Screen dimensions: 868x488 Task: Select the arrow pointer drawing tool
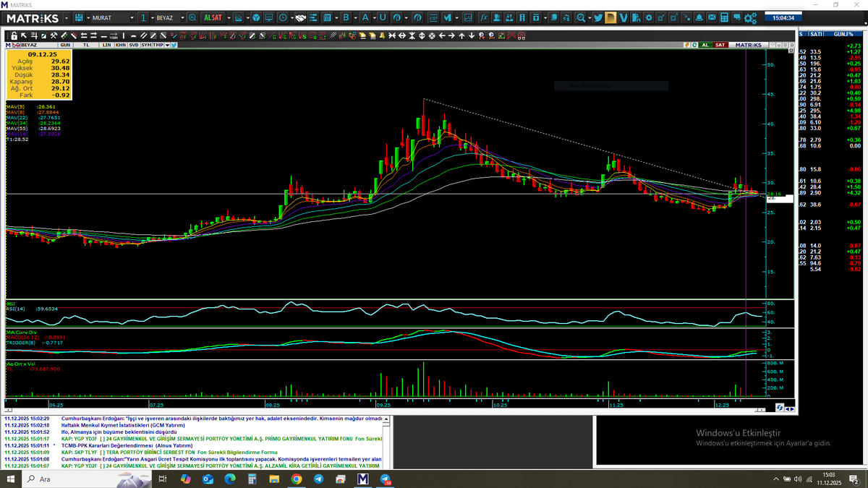[x=23, y=35]
